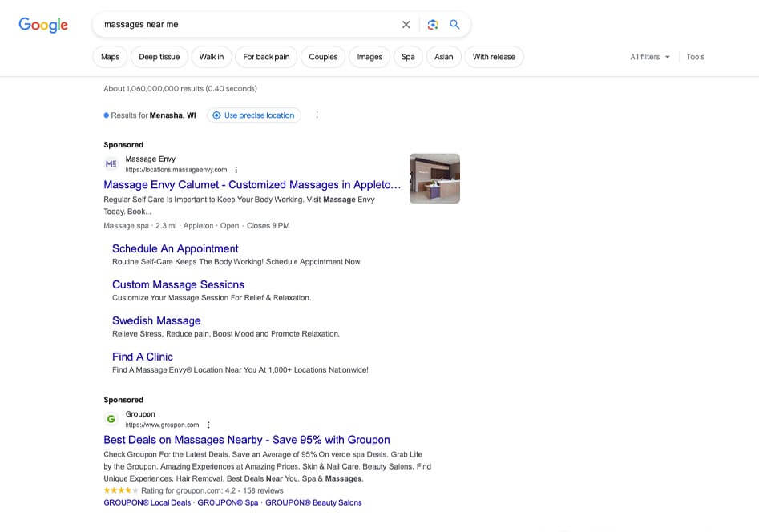759x532 pixels.
Task: Select the Maps filter chip
Action: click(x=110, y=57)
